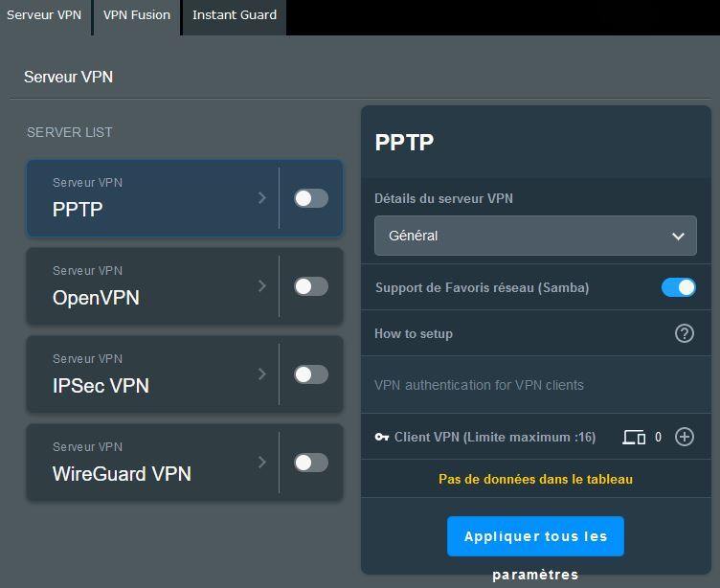
Task: Add a VPN client with plus icon
Action: coord(684,437)
